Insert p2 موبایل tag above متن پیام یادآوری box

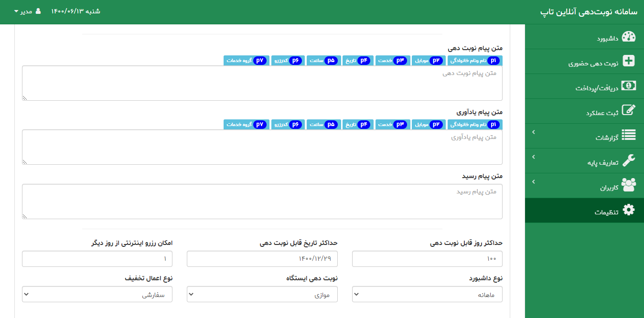(x=428, y=125)
